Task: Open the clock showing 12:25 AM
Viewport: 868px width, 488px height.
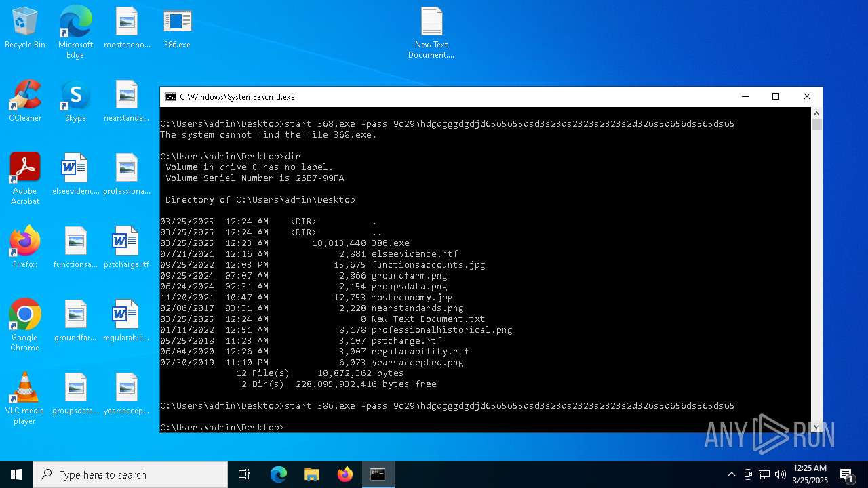Action: tap(810, 474)
